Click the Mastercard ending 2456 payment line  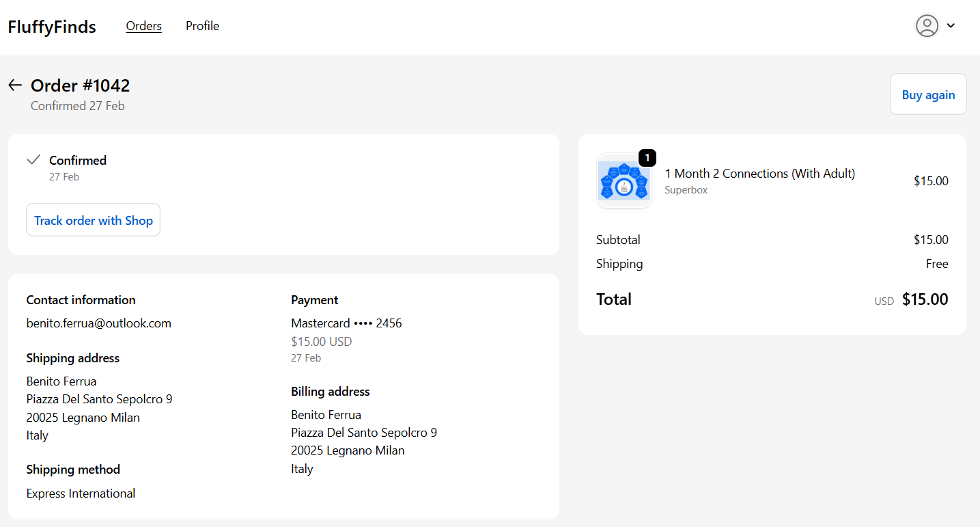[346, 323]
